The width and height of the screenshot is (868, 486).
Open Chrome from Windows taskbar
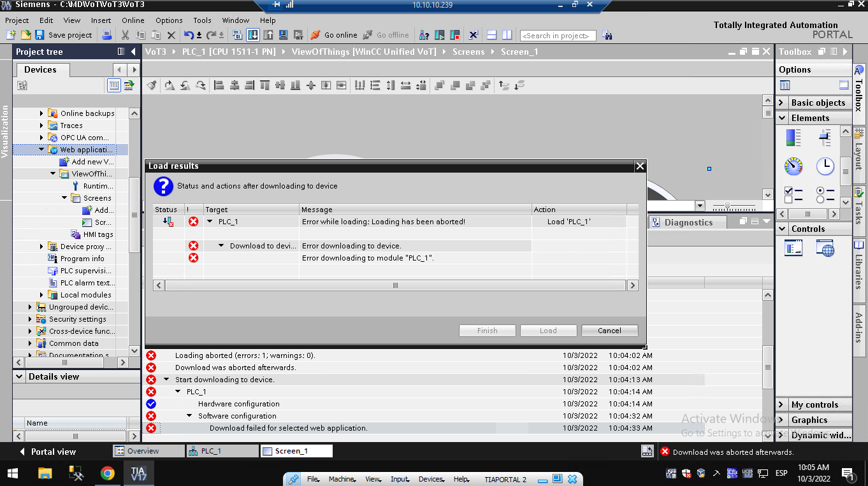pos(107,473)
